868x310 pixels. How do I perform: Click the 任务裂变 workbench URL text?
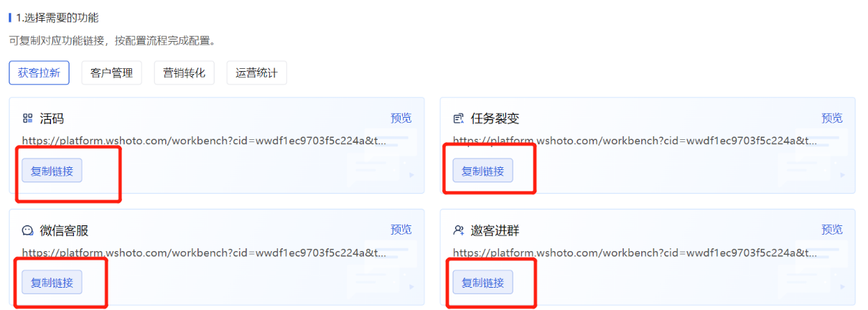pos(635,141)
